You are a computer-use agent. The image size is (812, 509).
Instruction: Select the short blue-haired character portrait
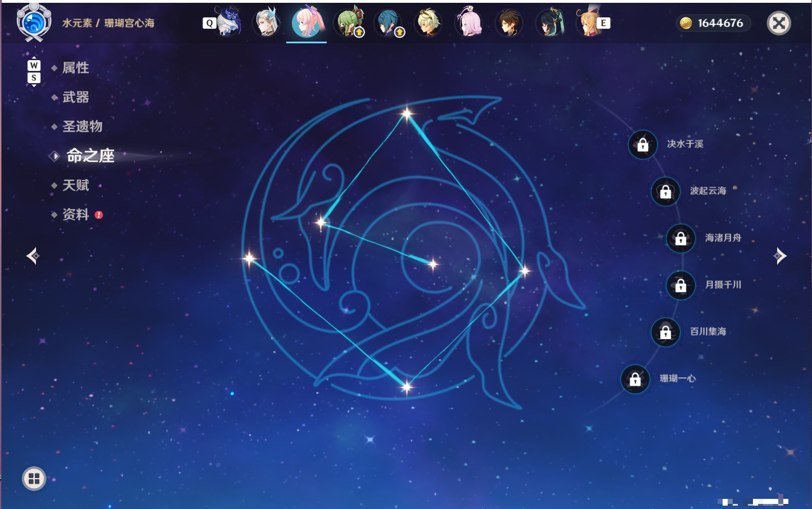point(389,22)
